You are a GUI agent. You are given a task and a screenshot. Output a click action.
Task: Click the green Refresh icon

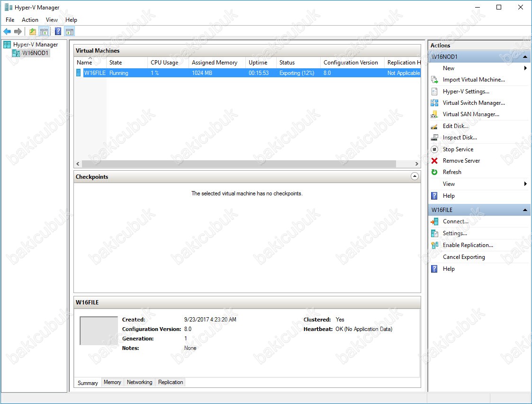pos(434,172)
